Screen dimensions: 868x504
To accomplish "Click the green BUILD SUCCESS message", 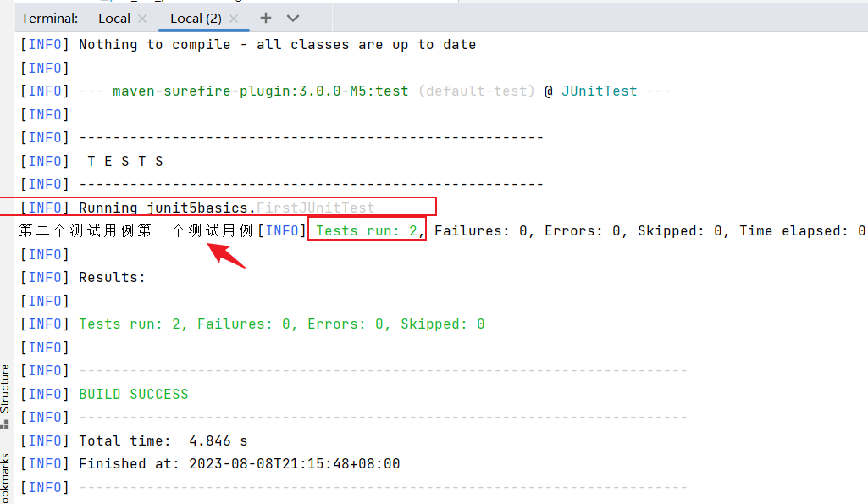I will point(133,394).
